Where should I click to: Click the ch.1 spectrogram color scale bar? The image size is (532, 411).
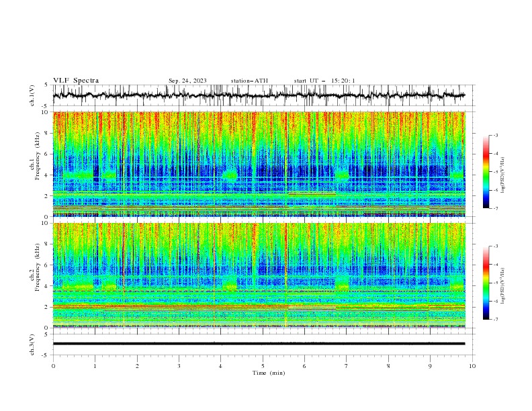point(486,172)
